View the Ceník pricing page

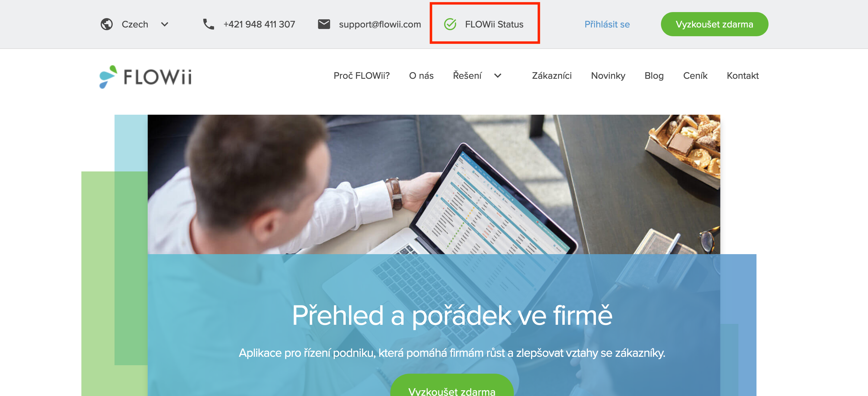695,75
